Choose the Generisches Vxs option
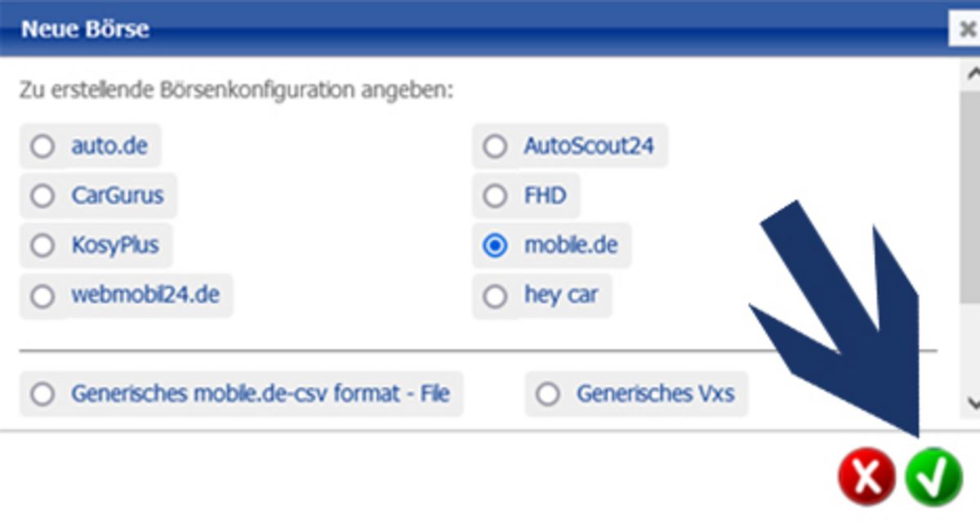Viewport: 980px width, 522px height. tap(547, 394)
